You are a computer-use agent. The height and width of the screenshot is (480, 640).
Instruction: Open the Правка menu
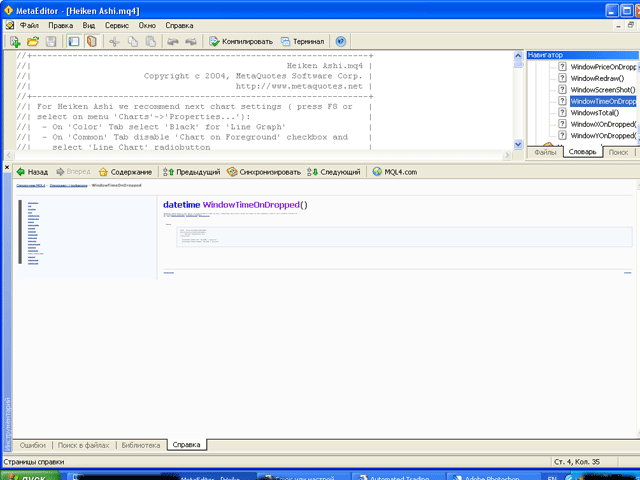pos(60,25)
